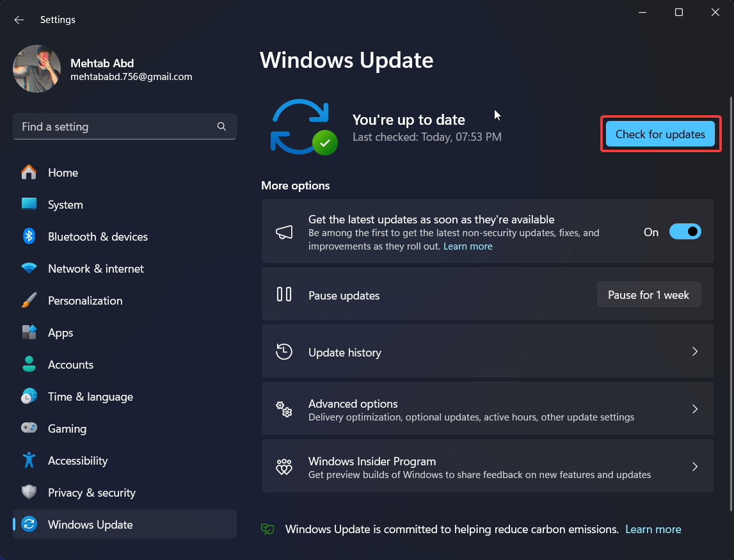Open Accessibility settings
Screen dimensions: 734x560
point(125,460)
